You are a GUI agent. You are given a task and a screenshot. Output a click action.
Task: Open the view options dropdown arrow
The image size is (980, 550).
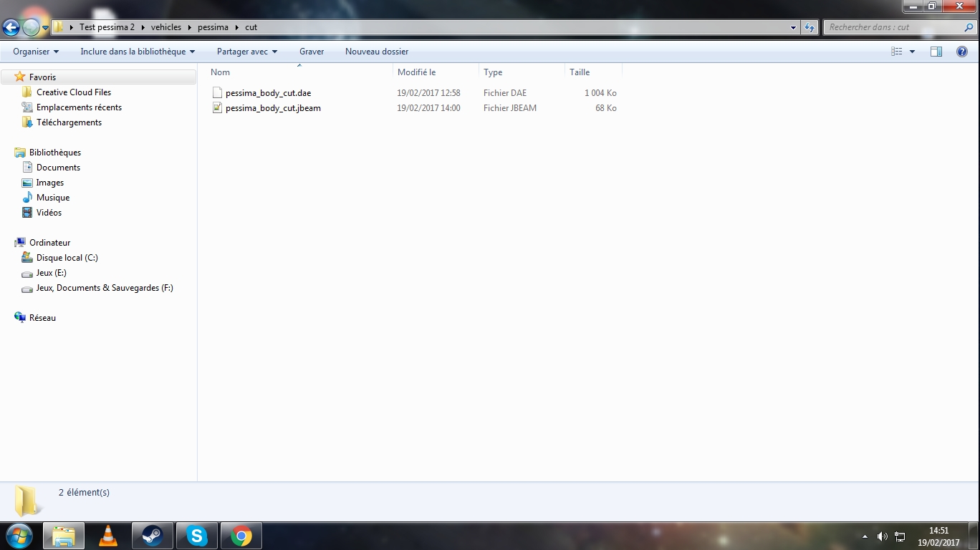click(912, 52)
